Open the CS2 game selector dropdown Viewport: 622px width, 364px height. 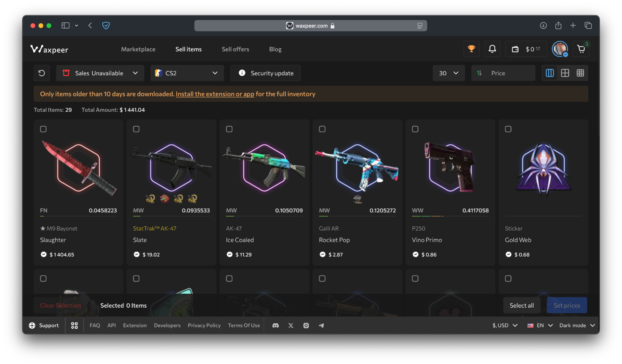click(x=187, y=73)
